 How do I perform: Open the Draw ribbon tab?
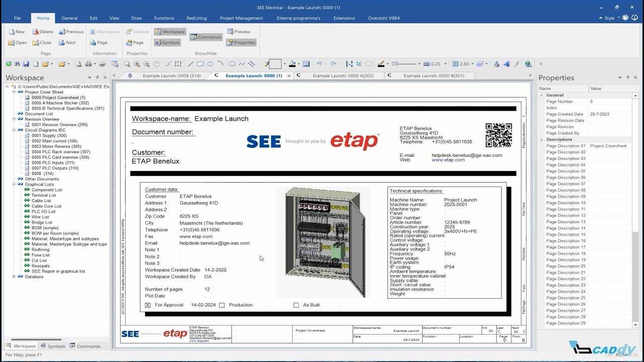click(x=136, y=18)
